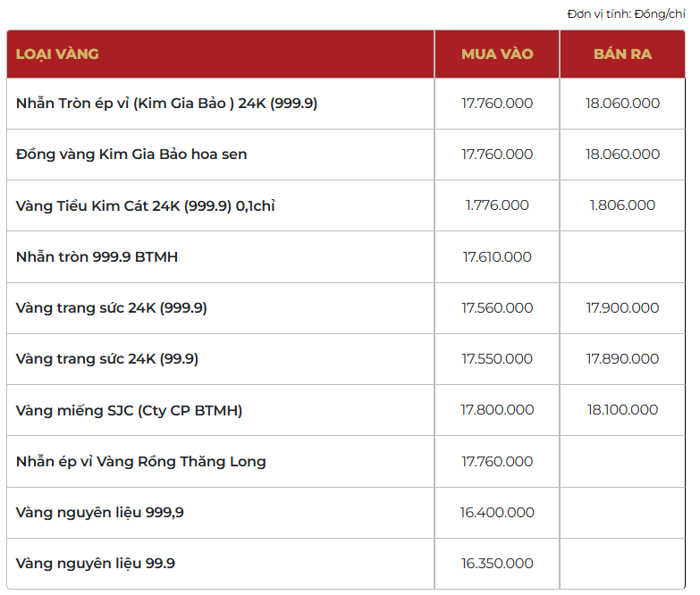Select the 1.806.000 selling price

(622, 205)
